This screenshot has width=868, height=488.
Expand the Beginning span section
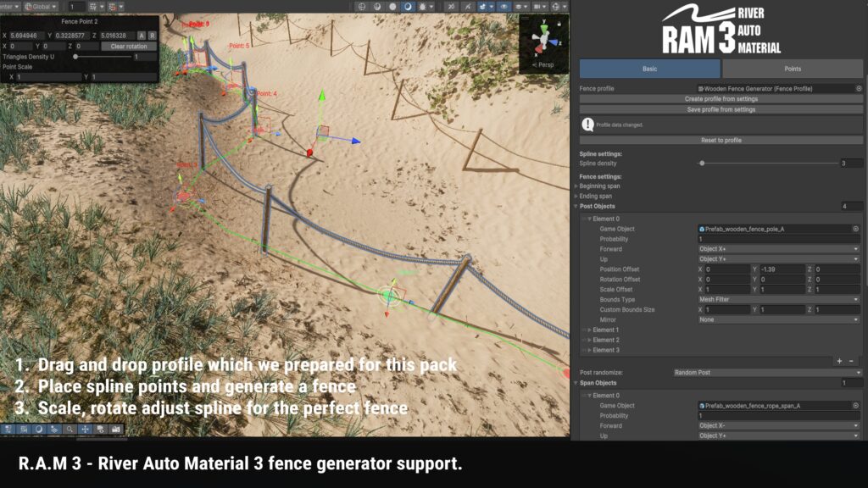(577, 186)
